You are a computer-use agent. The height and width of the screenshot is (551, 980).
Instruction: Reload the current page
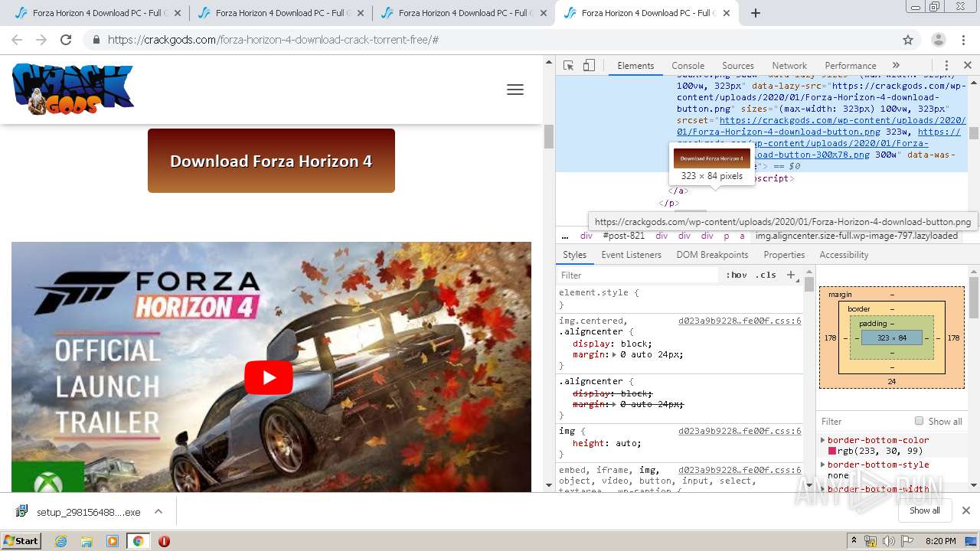(x=66, y=40)
